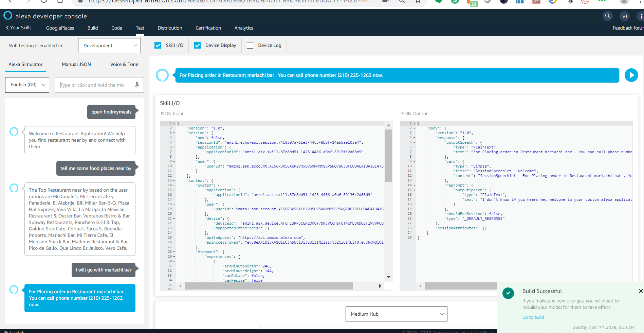Image resolution: width=644 pixels, height=333 pixels.
Task: Switch to the Voice & Tone tab
Action: 124,64
